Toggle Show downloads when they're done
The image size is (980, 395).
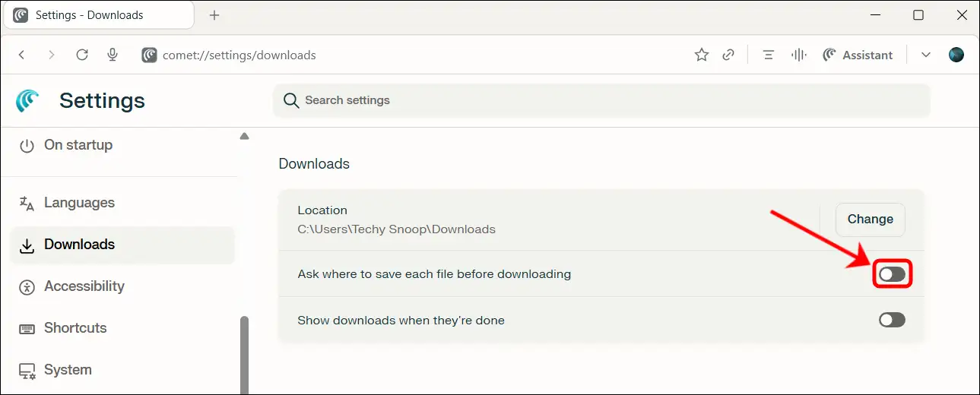tap(892, 320)
